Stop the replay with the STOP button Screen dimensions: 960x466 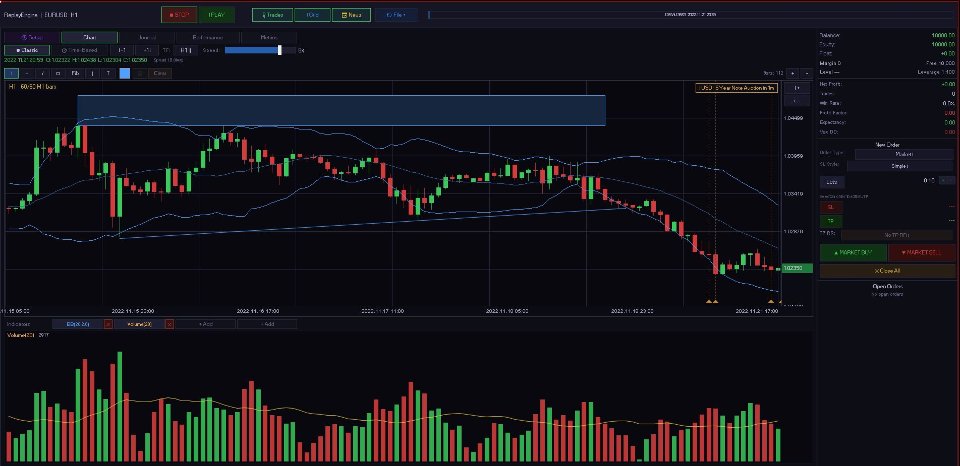[x=179, y=15]
